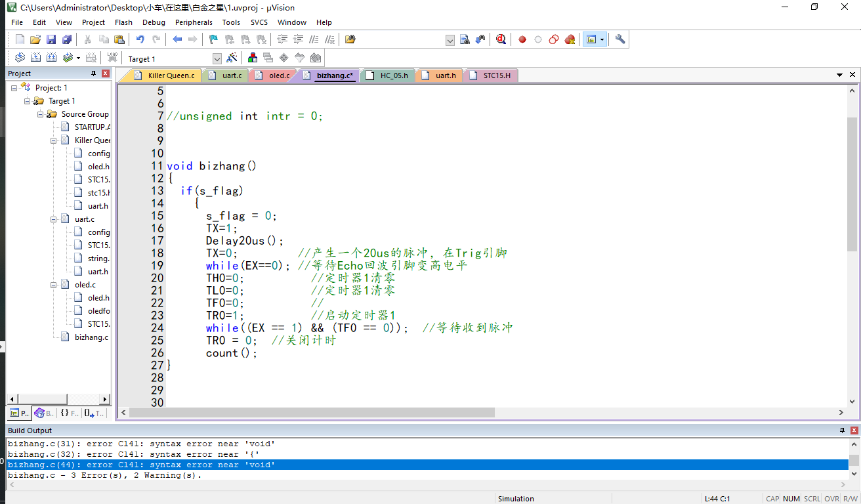
Task: Select the STARTUP file in the project tree
Action: pos(92,127)
